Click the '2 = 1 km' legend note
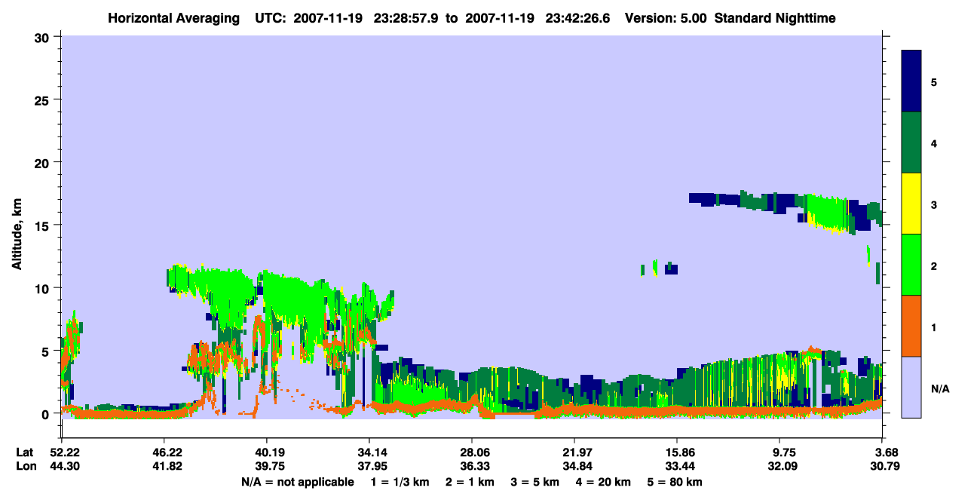The width and height of the screenshot is (980, 503). [x=470, y=482]
